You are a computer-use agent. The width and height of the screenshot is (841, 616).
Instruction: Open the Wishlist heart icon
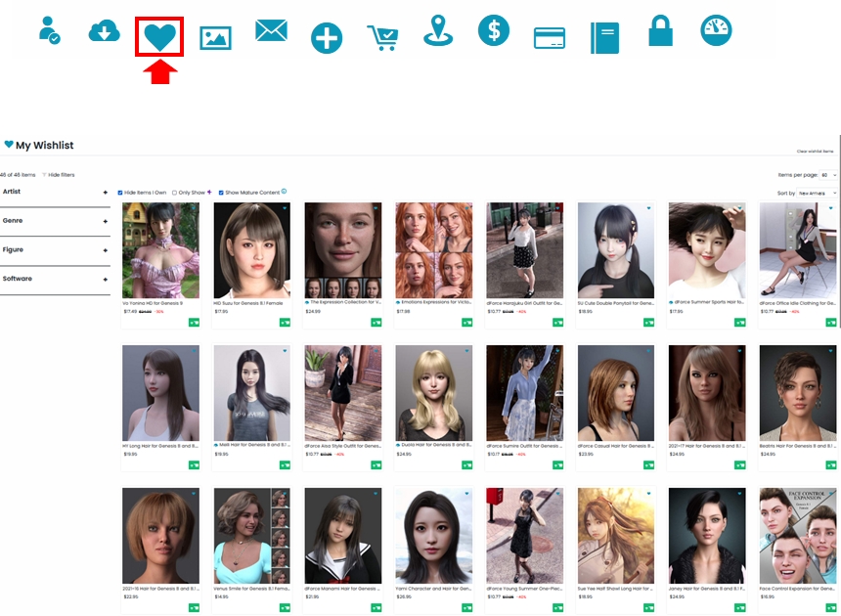coord(158,31)
